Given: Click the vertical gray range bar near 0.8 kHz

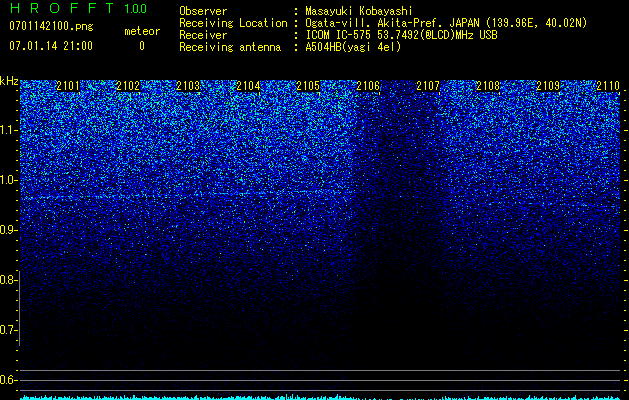Looking at the screenshot, I should point(20,308).
